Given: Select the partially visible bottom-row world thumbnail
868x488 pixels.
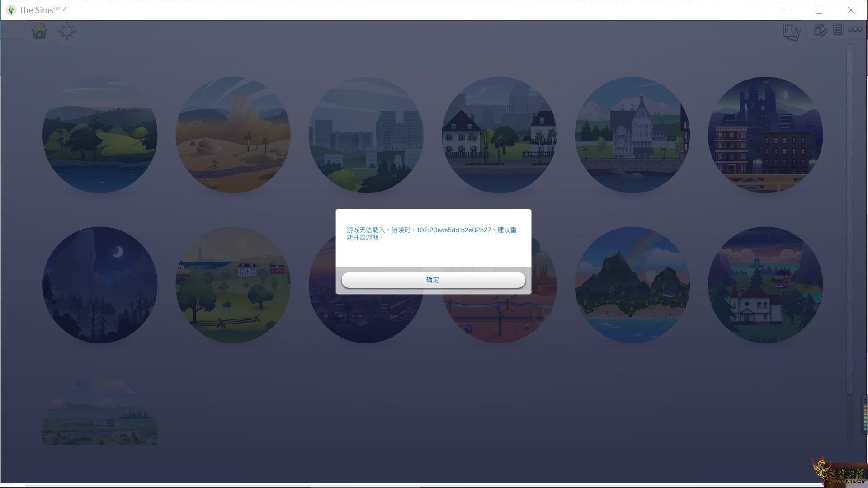Looking at the screenshot, I should point(100,411).
